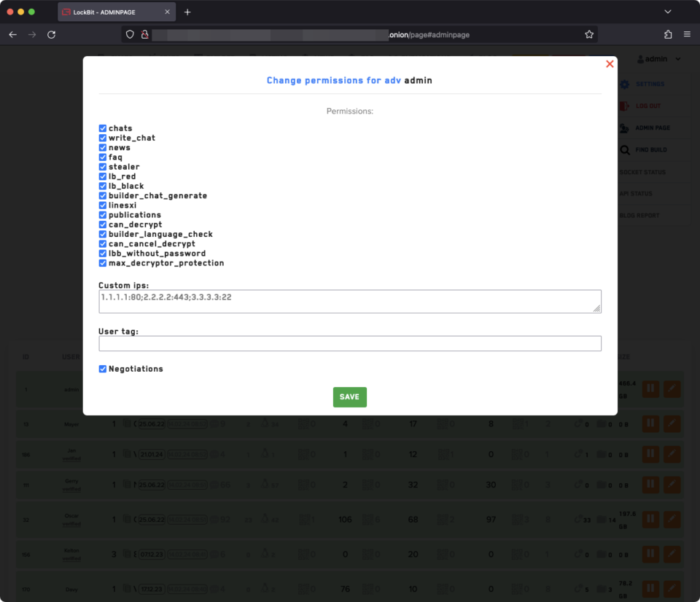Open the browser extensions icon
This screenshot has width=700, height=602.
tap(668, 34)
